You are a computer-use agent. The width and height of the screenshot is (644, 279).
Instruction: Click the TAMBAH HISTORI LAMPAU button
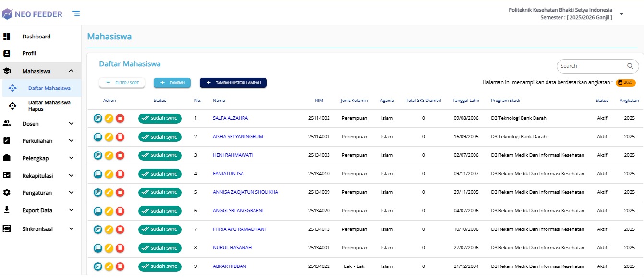pyautogui.click(x=233, y=83)
